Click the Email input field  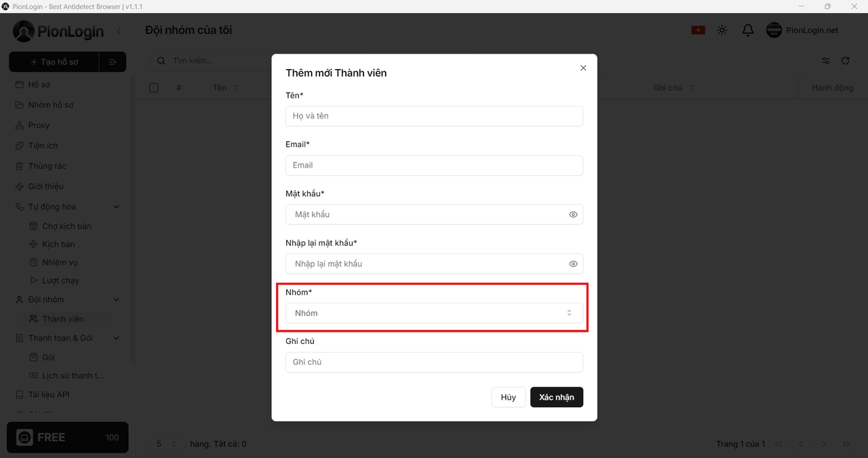click(x=434, y=166)
